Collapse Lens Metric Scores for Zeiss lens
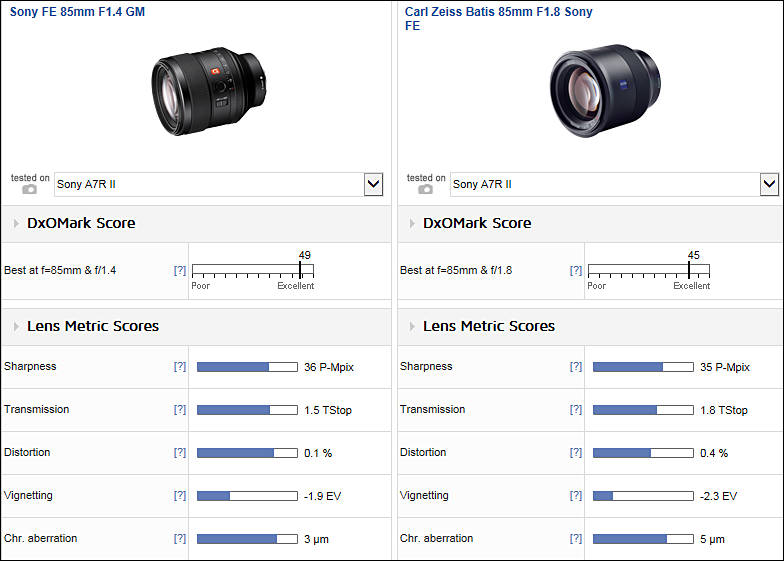 pos(412,326)
